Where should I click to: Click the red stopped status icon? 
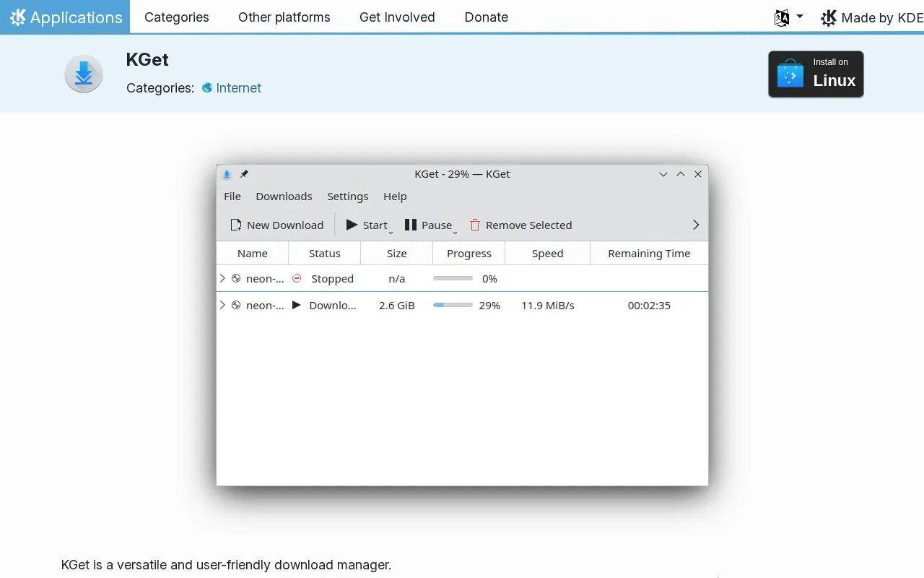coord(297,278)
